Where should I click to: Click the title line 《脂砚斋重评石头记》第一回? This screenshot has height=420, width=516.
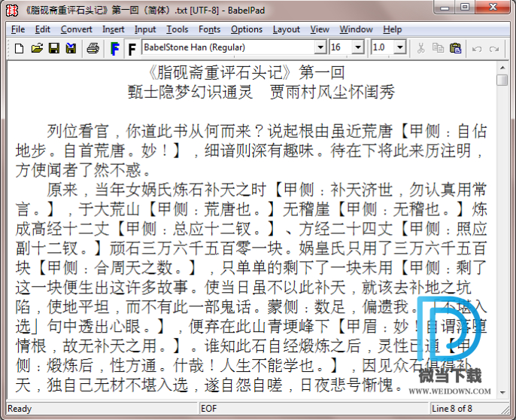click(x=246, y=72)
